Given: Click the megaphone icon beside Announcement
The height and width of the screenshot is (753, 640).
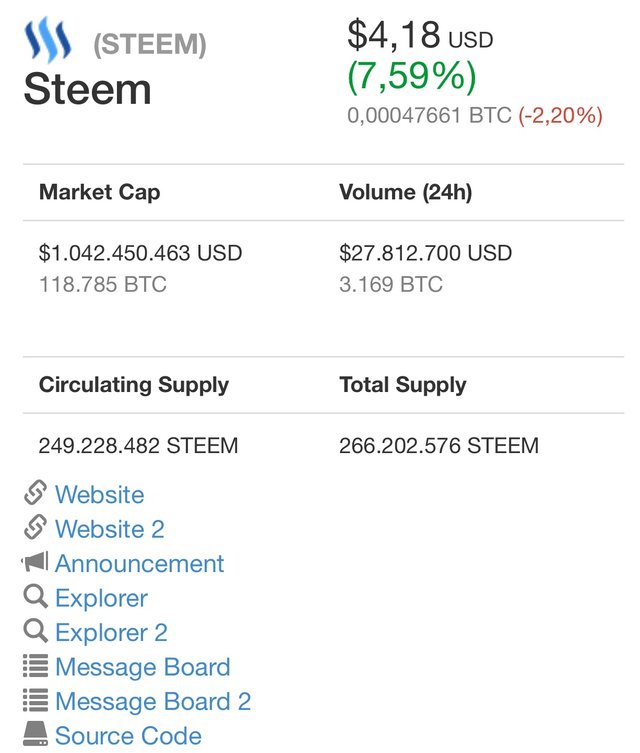Looking at the screenshot, I should coord(35,561).
